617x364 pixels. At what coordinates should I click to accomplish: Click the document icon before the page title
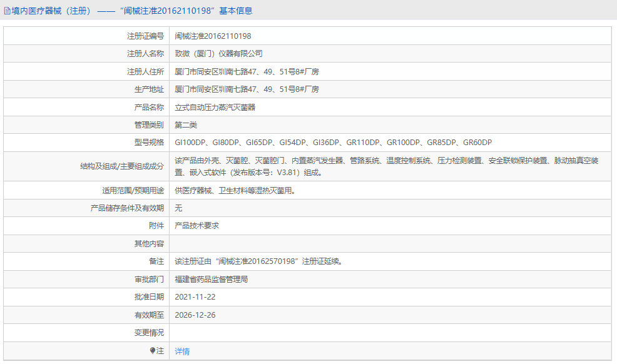pyautogui.click(x=7, y=11)
